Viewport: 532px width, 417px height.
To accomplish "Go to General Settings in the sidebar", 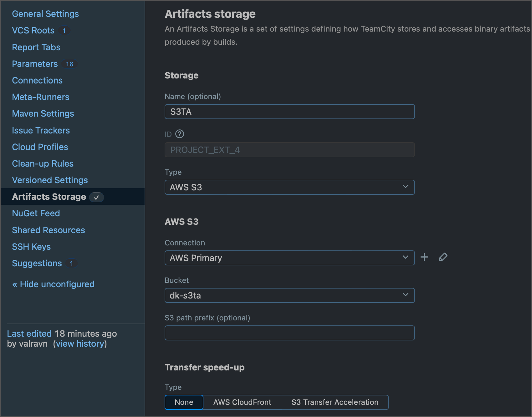I will (x=45, y=13).
